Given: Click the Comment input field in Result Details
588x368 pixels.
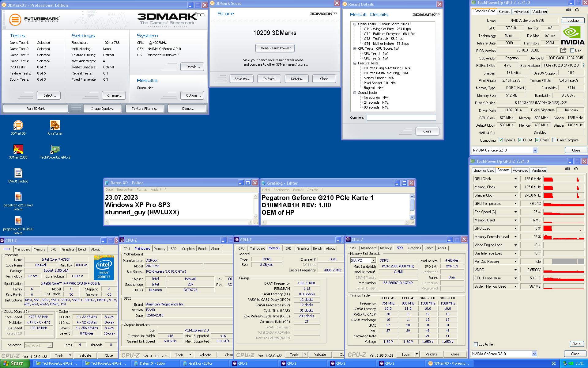Looking at the screenshot, I should click(401, 117).
